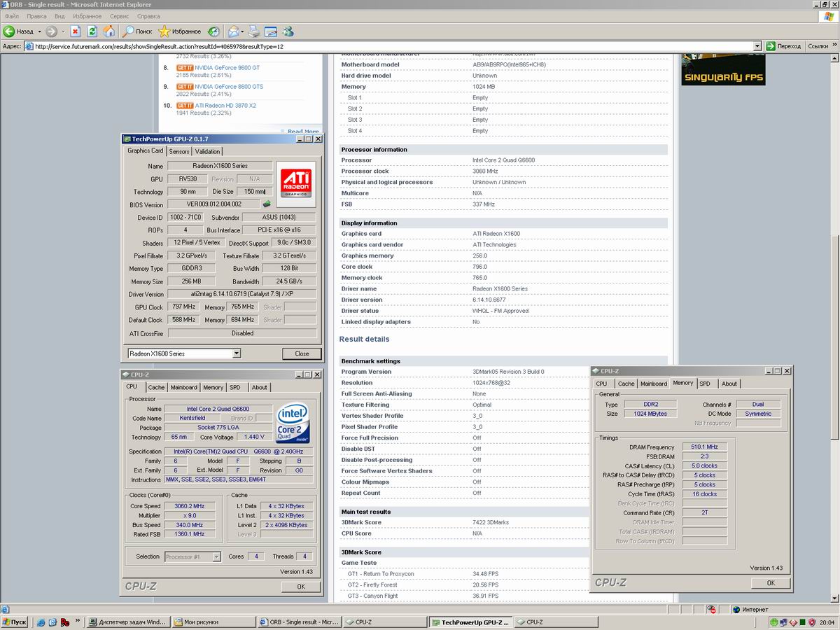Open the NVIDIA GeForce 9600 GT link
The height and width of the screenshot is (630, 840).
227,68
